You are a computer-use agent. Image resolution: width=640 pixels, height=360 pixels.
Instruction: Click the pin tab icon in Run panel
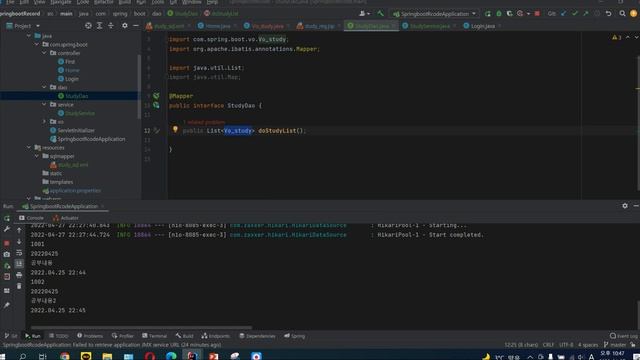click(x=7, y=305)
